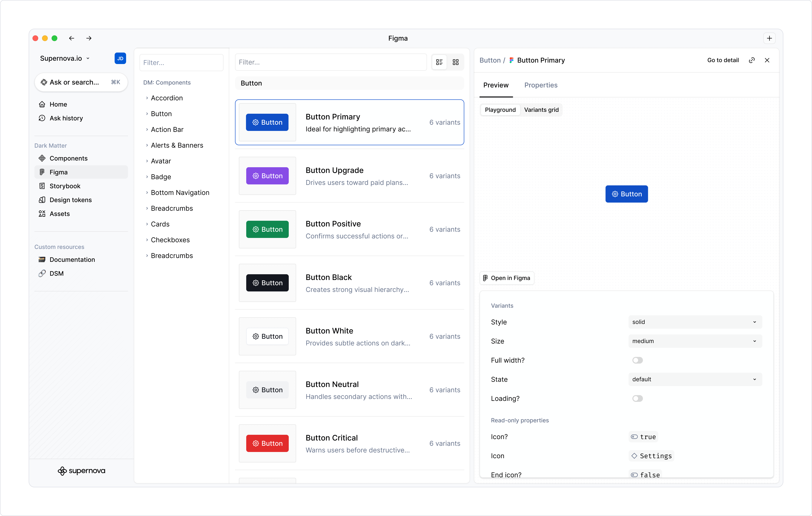Switch component list to list view
Screen dimensions: 812x516
(x=439, y=62)
